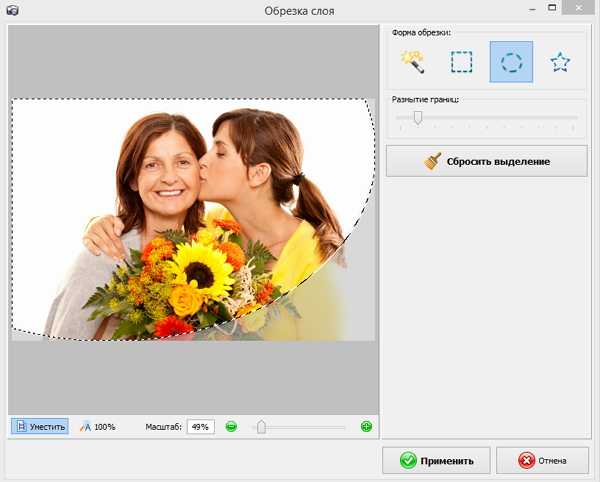Click the zoom scale slider handle
The image size is (600, 482).
pos(261,427)
